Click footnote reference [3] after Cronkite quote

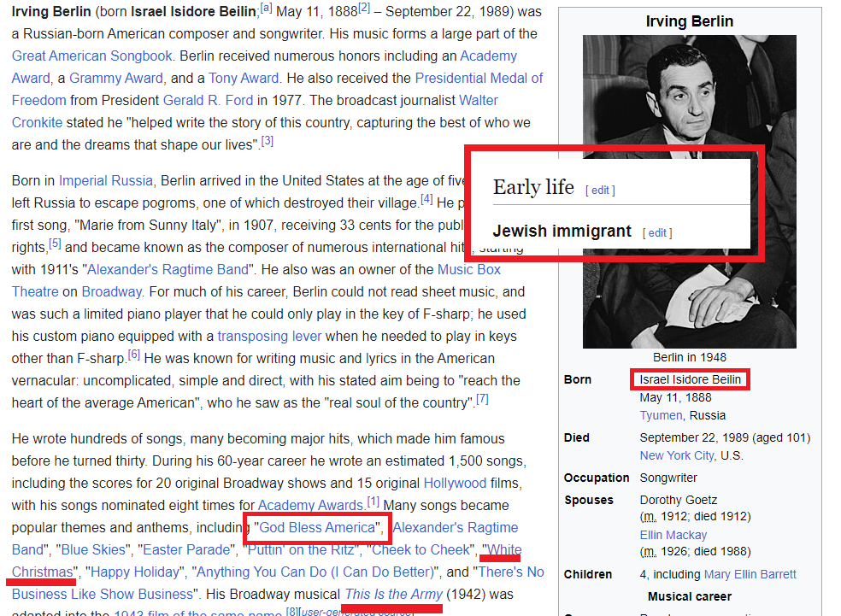coord(268,141)
